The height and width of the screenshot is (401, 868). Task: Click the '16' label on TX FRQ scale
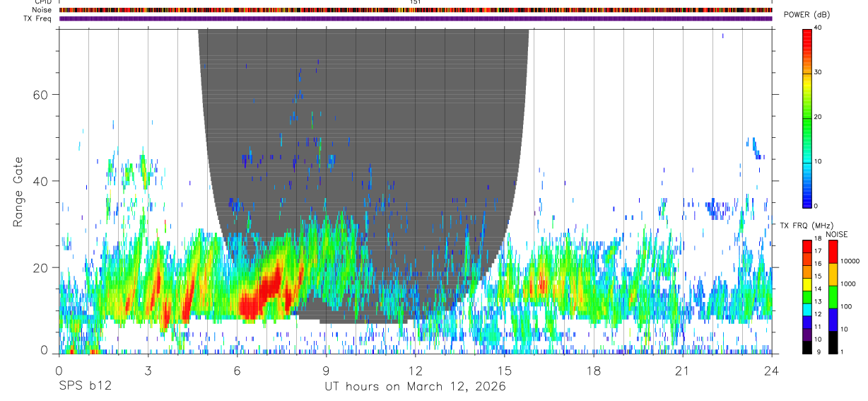coord(817,264)
